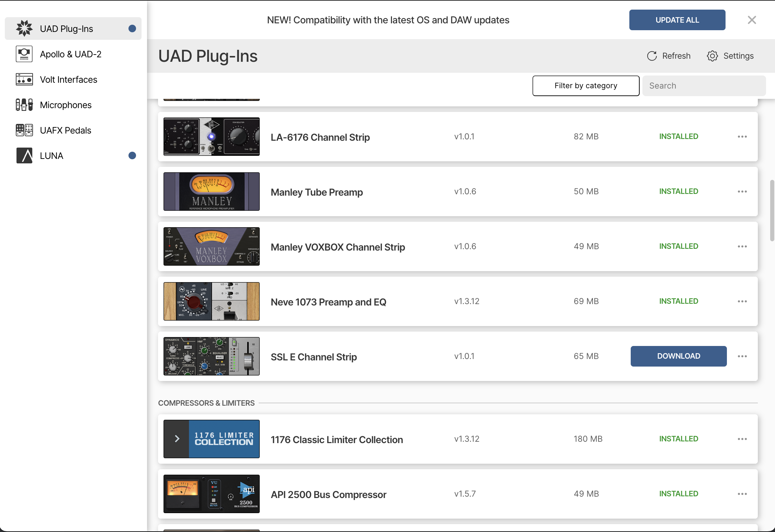The image size is (775, 532).
Task: Click the blue update dot beside UAD Plug-Ins
Action: 132,28
